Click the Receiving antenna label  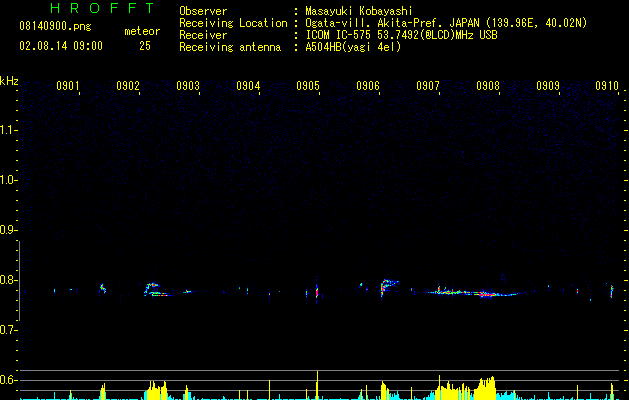click(x=230, y=47)
